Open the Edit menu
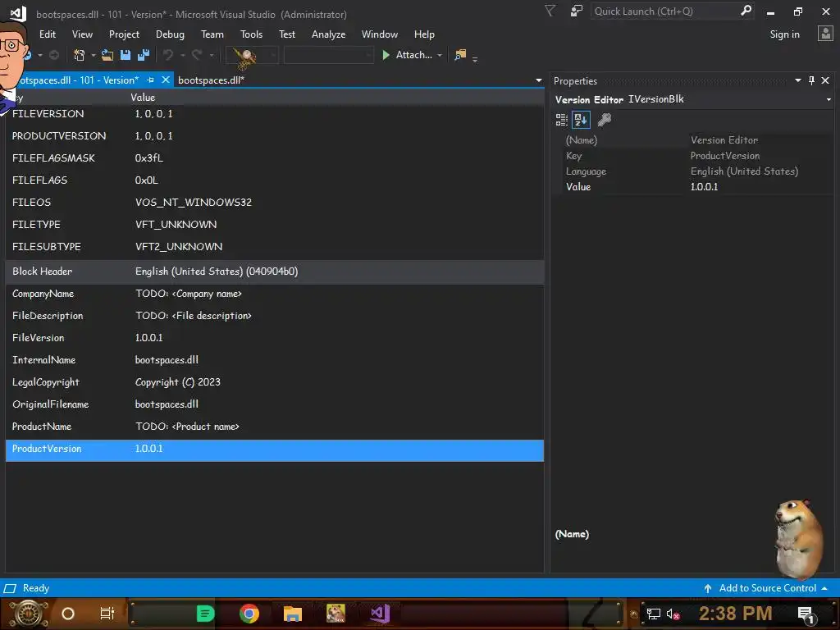This screenshot has height=630, width=840. pyautogui.click(x=48, y=34)
